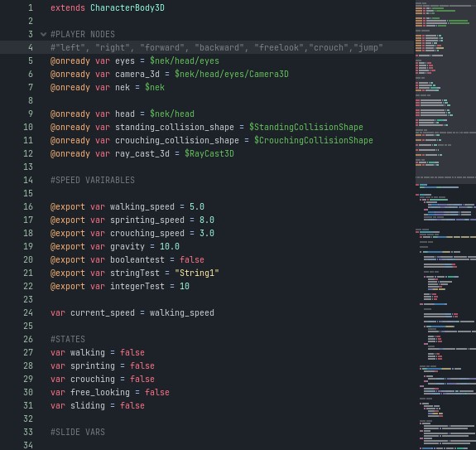This screenshot has width=476, height=450.
Task: Click the $RayCast3D node path
Action: [209, 154]
